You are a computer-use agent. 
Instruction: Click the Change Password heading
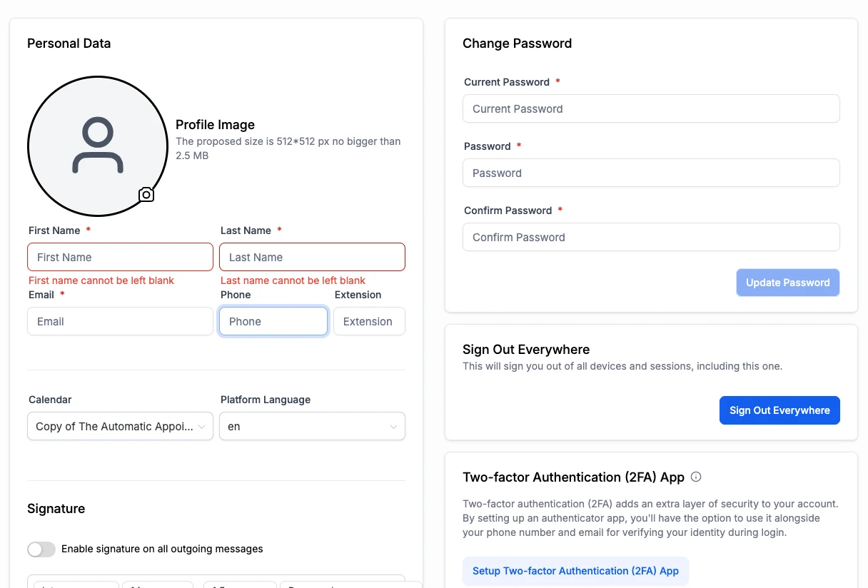(517, 44)
